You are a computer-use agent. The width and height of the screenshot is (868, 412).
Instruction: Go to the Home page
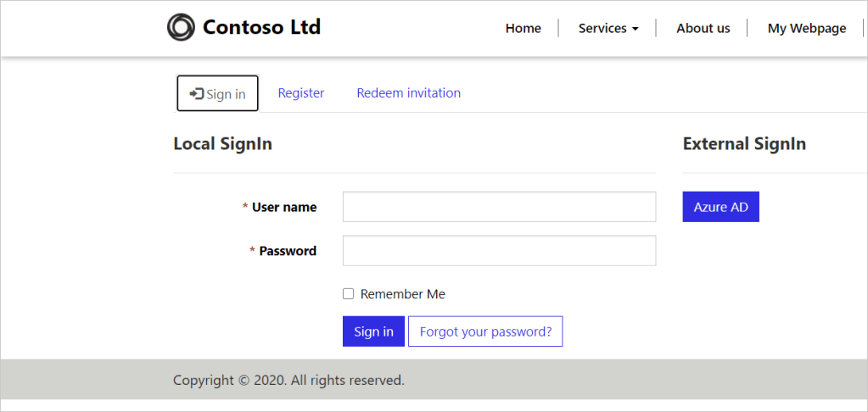[523, 28]
